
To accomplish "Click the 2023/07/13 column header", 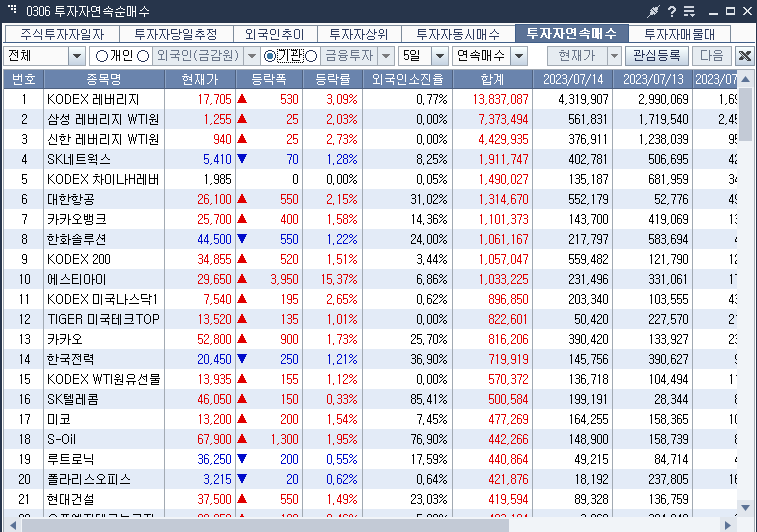I will (x=653, y=79).
